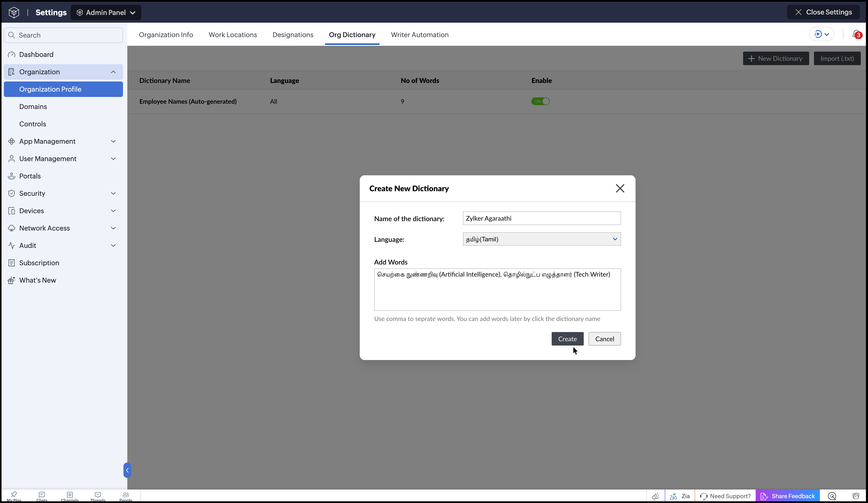
Task: Click the New Dictionary button
Action: pyautogui.click(x=776, y=59)
